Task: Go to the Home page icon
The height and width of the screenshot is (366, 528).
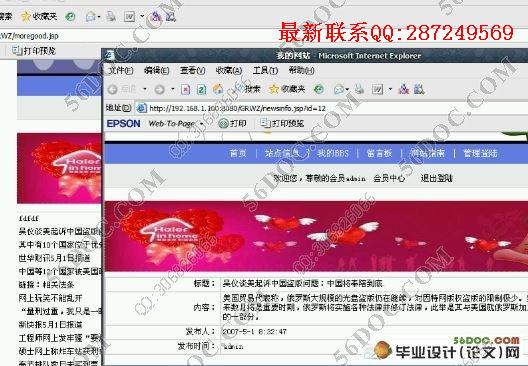Action: [x=218, y=89]
